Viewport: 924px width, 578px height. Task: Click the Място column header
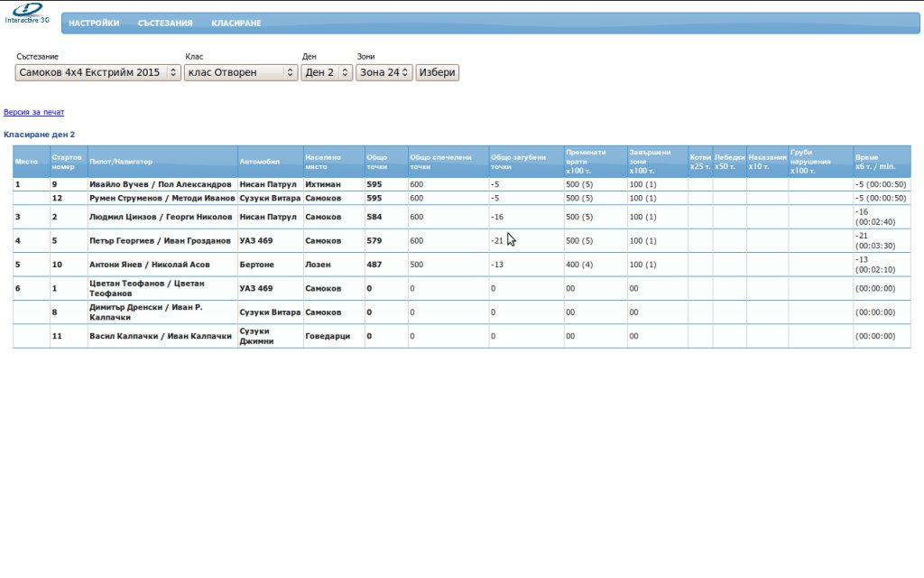pos(27,162)
